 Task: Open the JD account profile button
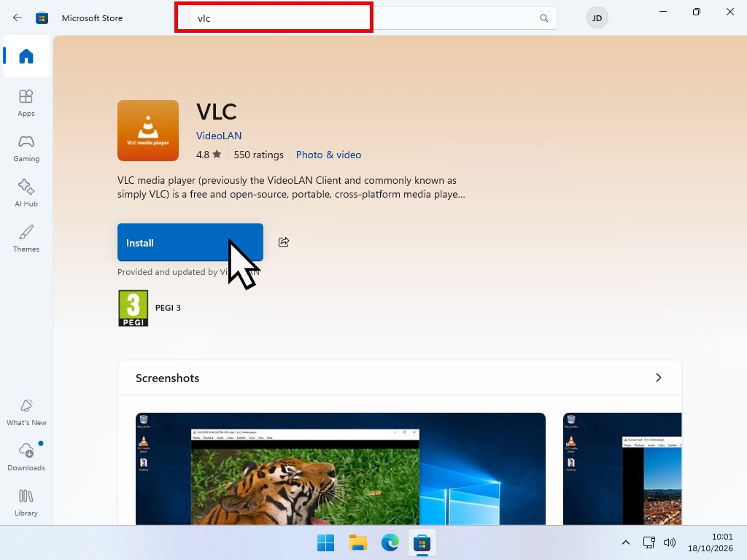[x=597, y=18]
